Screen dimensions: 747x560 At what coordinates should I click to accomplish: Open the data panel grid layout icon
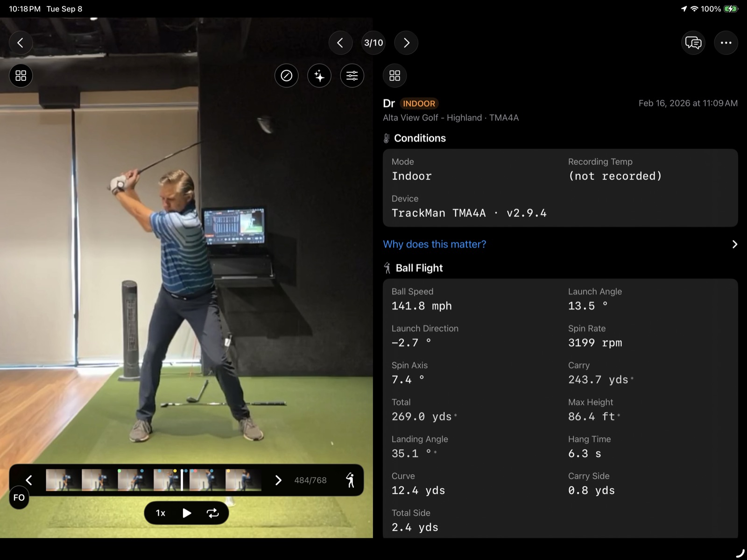tap(395, 76)
